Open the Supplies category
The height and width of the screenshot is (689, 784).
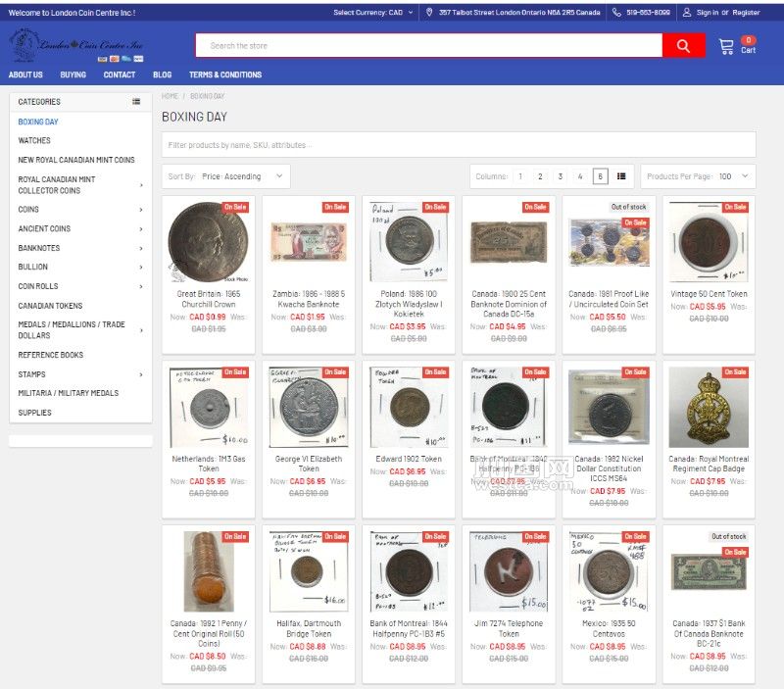point(34,413)
